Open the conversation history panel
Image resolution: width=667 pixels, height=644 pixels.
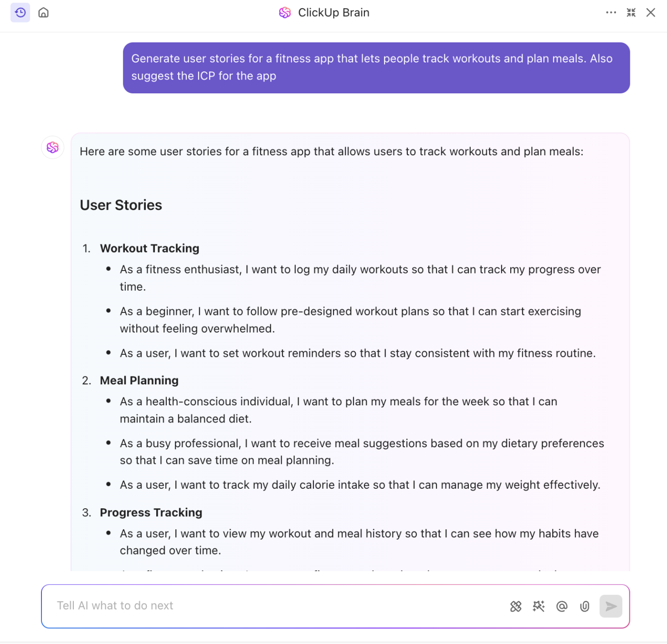[20, 12]
